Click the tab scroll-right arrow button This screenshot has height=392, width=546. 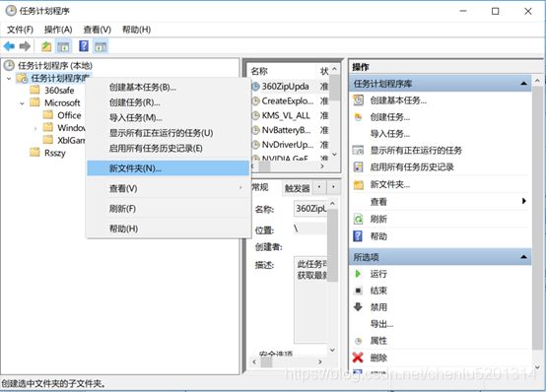[333, 187]
